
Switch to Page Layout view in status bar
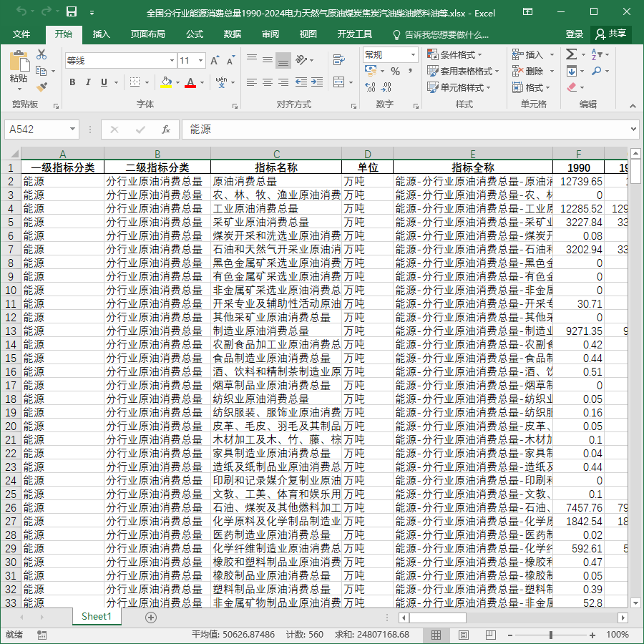[x=463, y=635]
